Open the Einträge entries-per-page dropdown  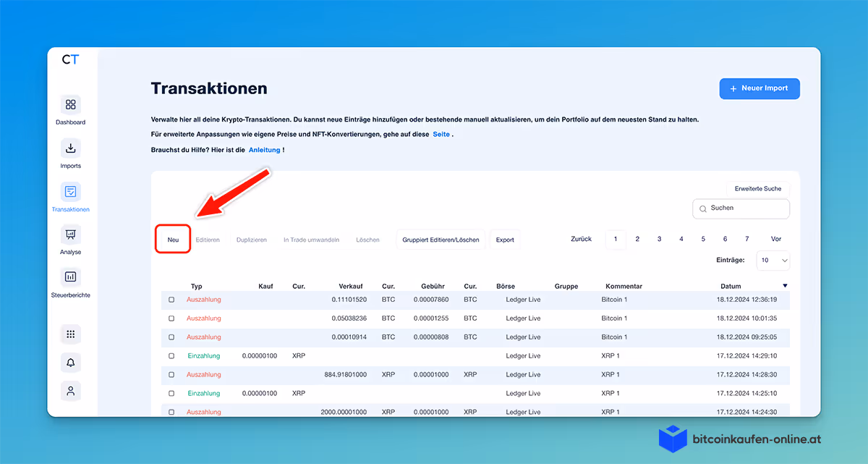(x=773, y=260)
